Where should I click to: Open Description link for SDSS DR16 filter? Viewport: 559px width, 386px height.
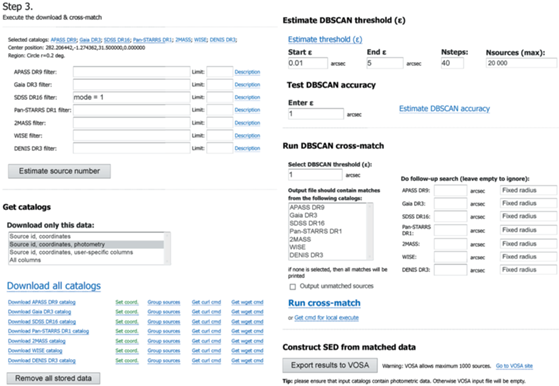(247, 97)
